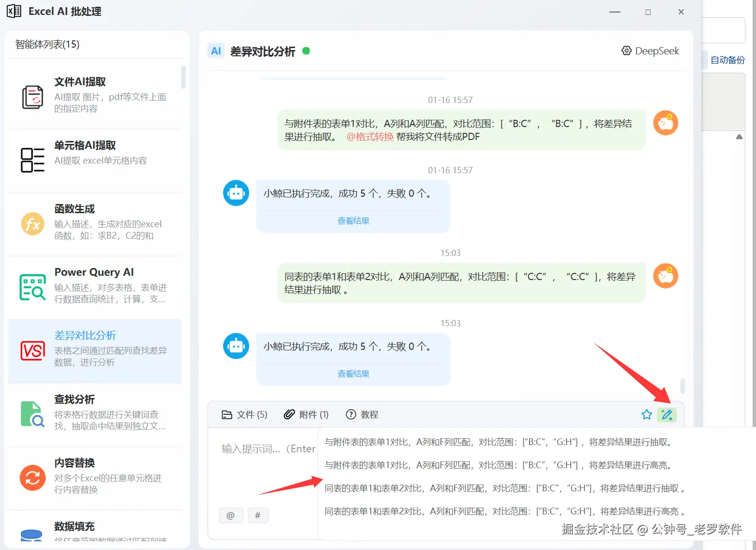756x550 pixels.
Task: Select 查找分析 in the agent list
Action: (95, 414)
